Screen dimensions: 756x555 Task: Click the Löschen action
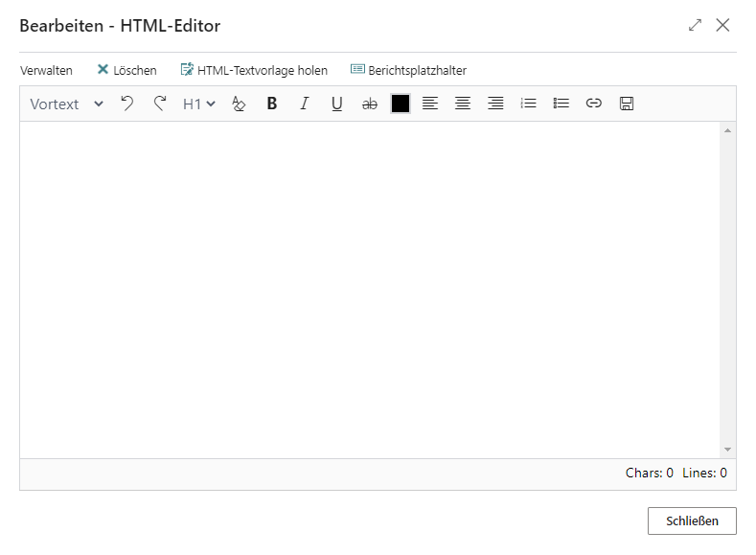(x=126, y=70)
